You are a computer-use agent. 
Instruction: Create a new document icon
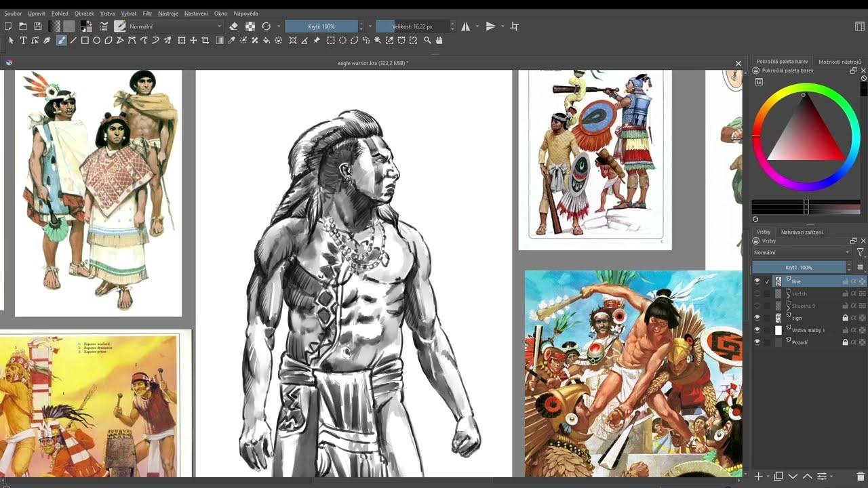(x=8, y=26)
